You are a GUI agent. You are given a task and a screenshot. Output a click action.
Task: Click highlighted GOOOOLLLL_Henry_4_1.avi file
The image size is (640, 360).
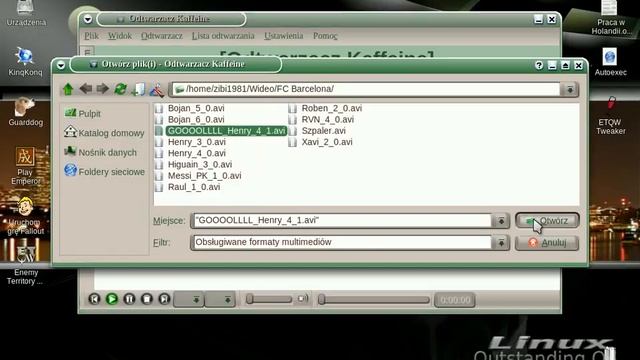pos(221,131)
